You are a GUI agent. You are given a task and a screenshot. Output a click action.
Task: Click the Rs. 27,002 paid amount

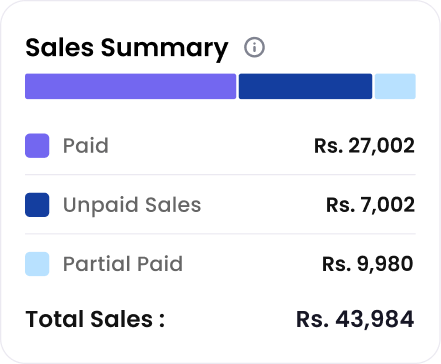364,146
